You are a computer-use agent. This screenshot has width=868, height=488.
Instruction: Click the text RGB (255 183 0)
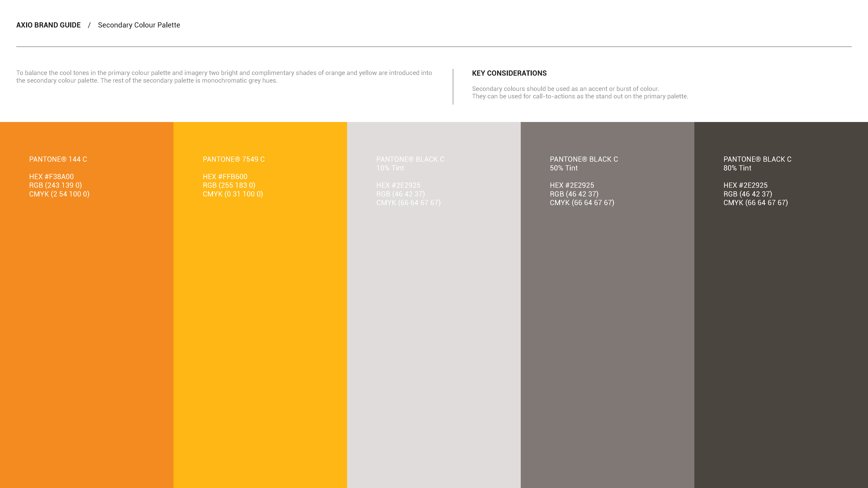tap(229, 186)
